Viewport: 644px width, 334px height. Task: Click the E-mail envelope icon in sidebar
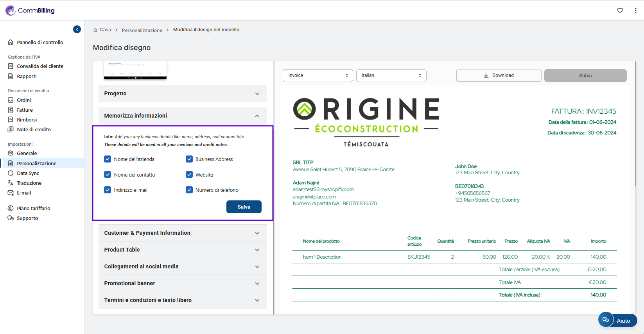pyautogui.click(x=11, y=193)
